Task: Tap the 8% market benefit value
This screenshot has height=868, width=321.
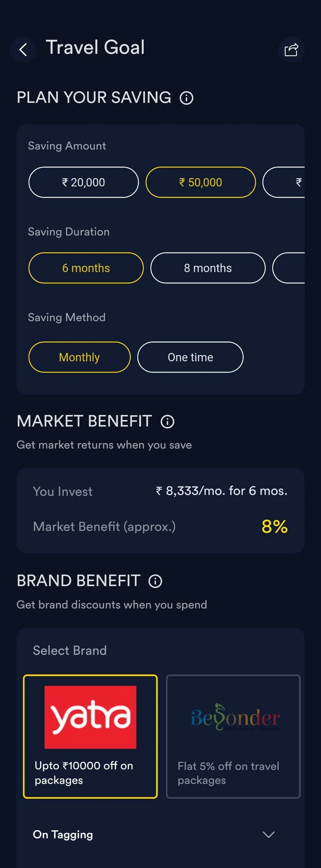Action: click(274, 526)
